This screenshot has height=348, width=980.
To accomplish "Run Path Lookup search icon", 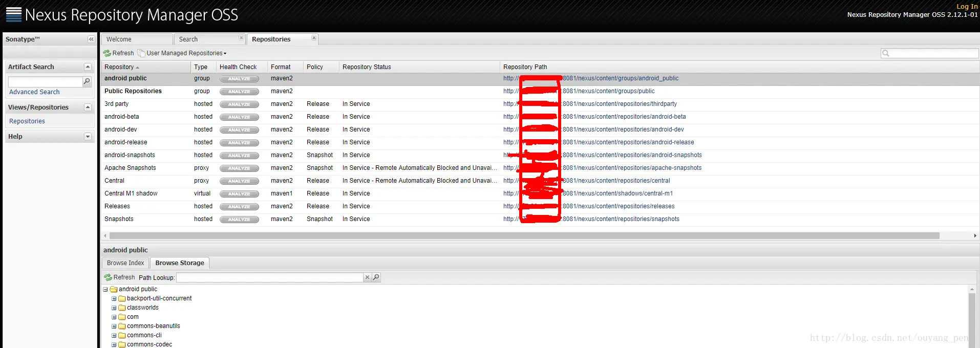I will 376,277.
